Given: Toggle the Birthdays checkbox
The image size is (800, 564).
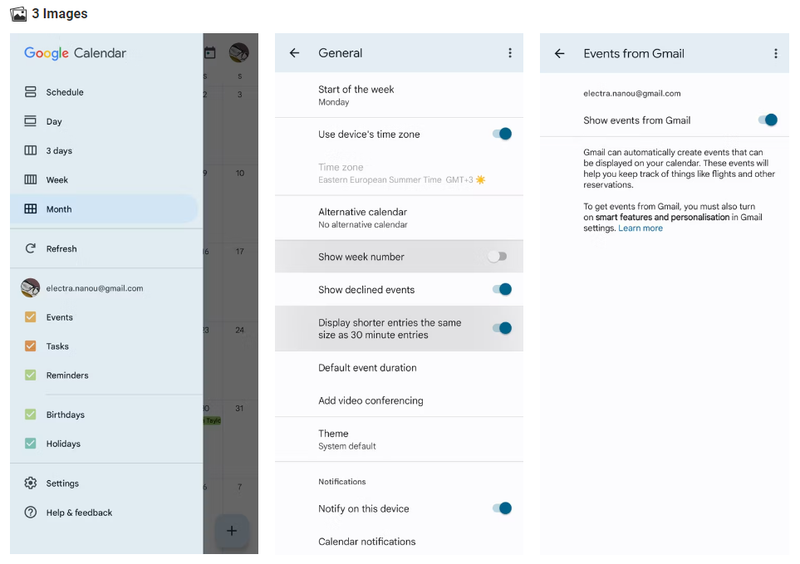Looking at the screenshot, I should pos(31,414).
